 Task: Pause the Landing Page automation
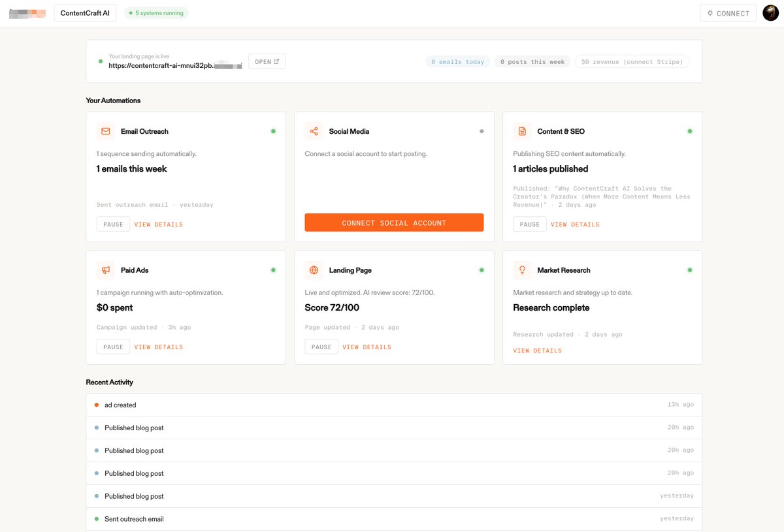tap(321, 347)
